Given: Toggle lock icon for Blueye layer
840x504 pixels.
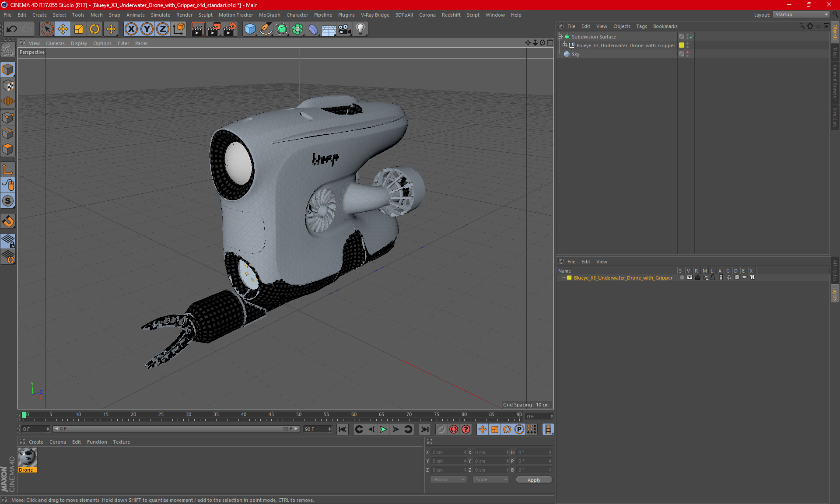Looking at the screenshot, I should [713, 277].
